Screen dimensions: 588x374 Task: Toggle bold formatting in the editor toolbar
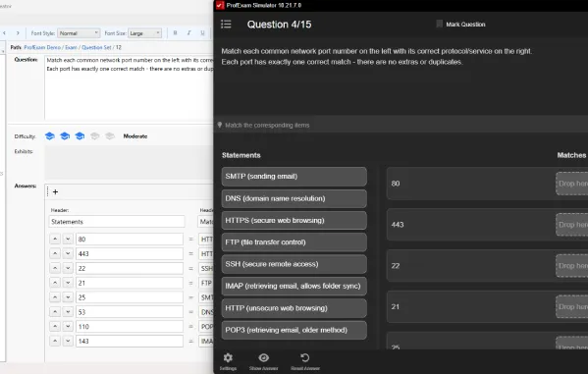pyautogui.click(x=175, y=33)
